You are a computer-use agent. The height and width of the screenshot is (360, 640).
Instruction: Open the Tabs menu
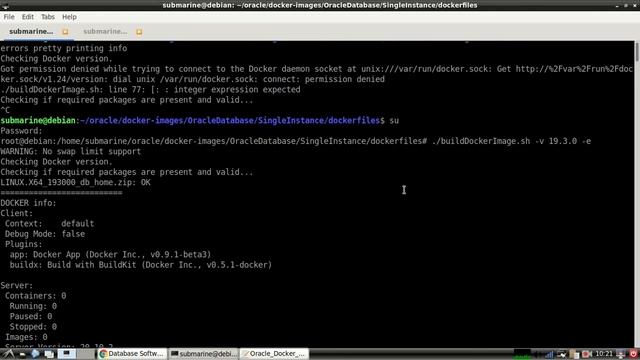pyautogui.click(x=48, y=17)
